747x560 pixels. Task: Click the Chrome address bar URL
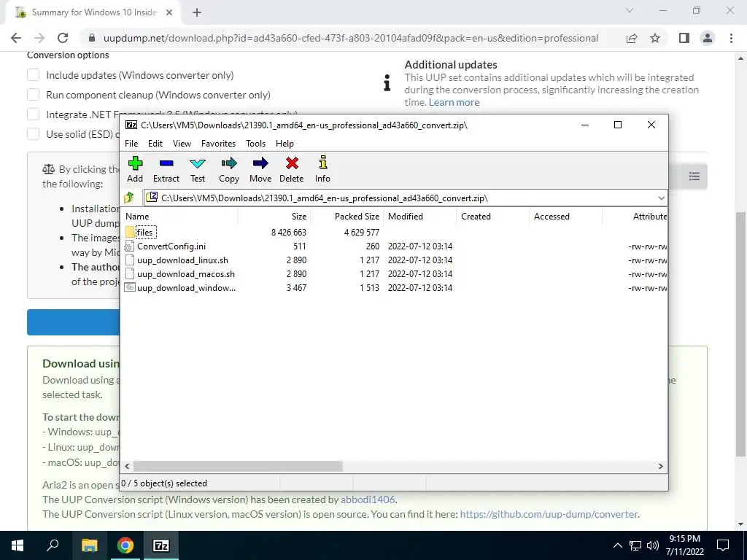(351, 38)
